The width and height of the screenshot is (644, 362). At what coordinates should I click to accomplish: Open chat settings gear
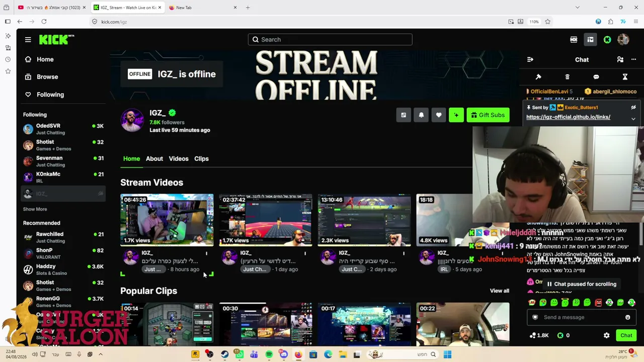pos(606,335)
